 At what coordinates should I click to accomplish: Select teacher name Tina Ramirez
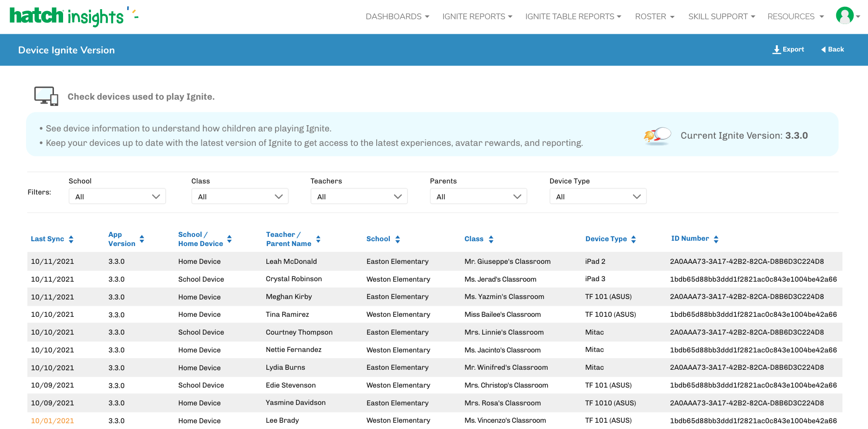point(288,314)
